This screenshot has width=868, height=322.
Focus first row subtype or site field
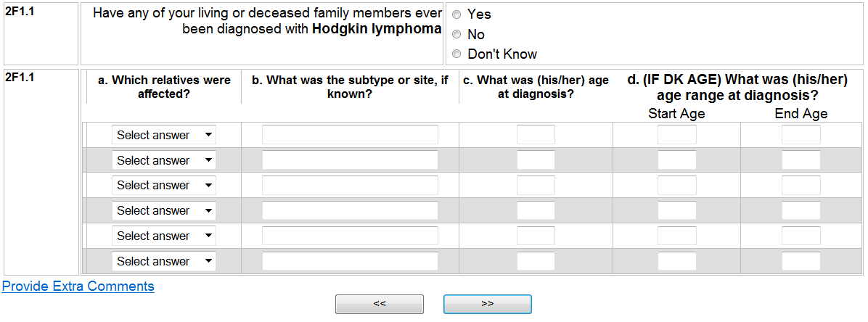(350, 135)
